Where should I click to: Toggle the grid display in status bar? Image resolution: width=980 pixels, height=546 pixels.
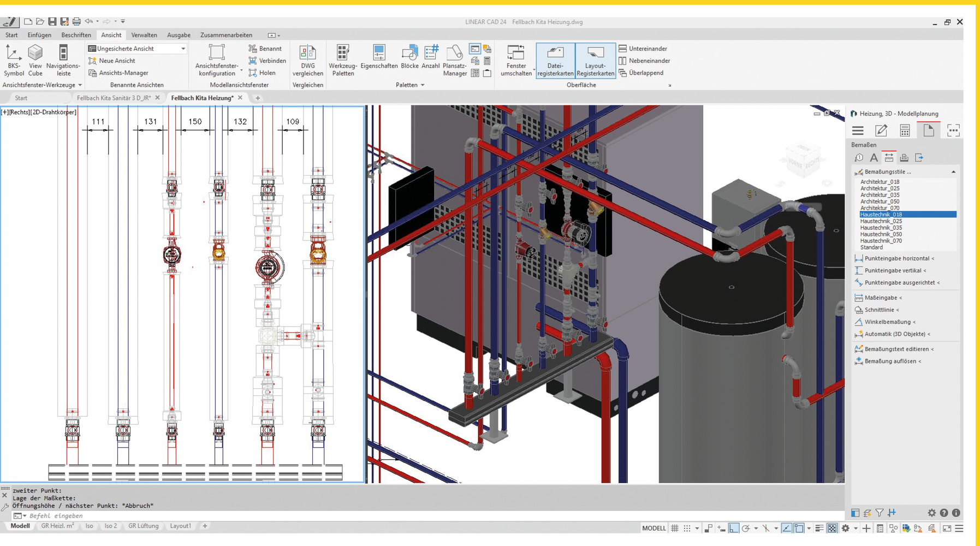tap(675, 528)
